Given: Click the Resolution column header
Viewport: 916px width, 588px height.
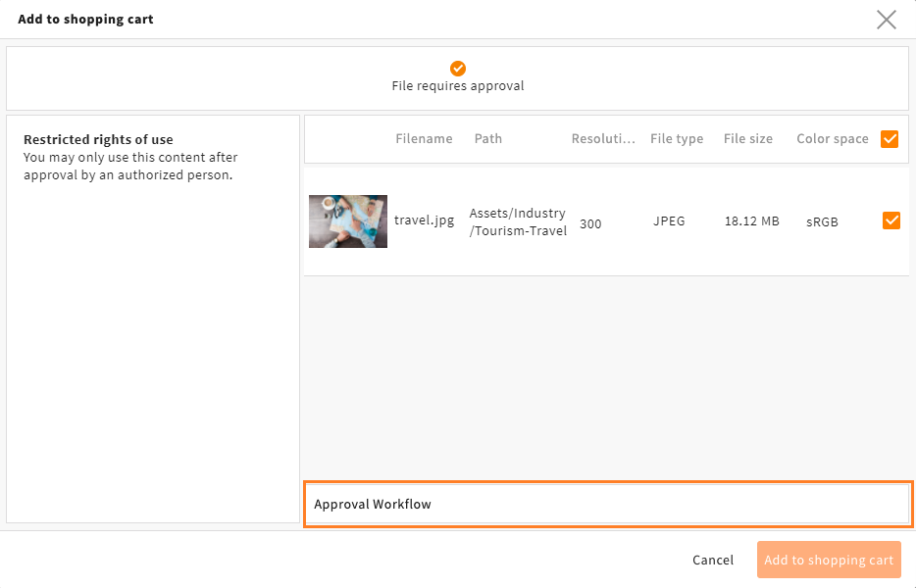Looking at the screenshot, I should [603, 139].
